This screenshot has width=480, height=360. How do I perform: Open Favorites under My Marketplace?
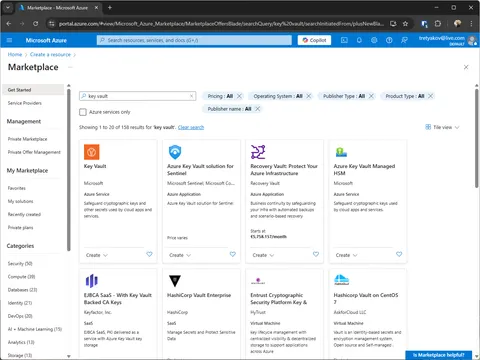pos(17,188)
